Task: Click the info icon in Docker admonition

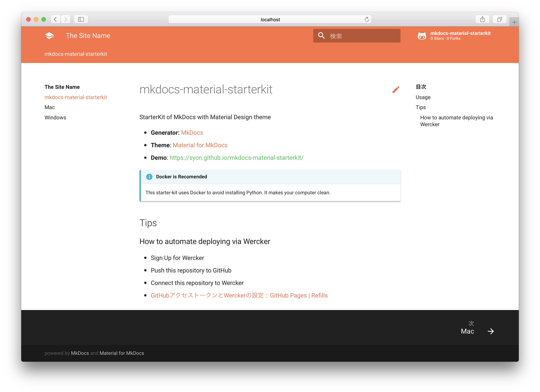Action: click(149, 177)
